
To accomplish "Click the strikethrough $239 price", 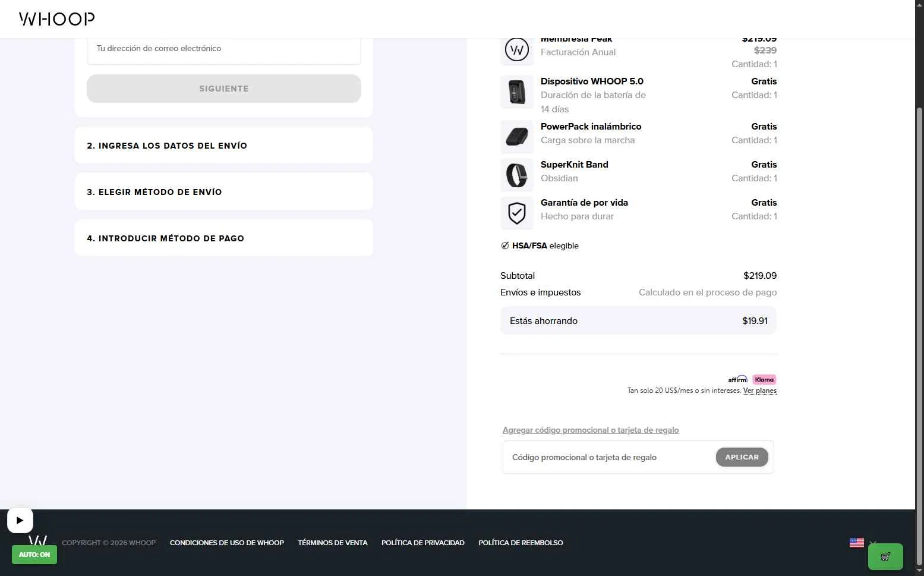I will coord(765,51).
